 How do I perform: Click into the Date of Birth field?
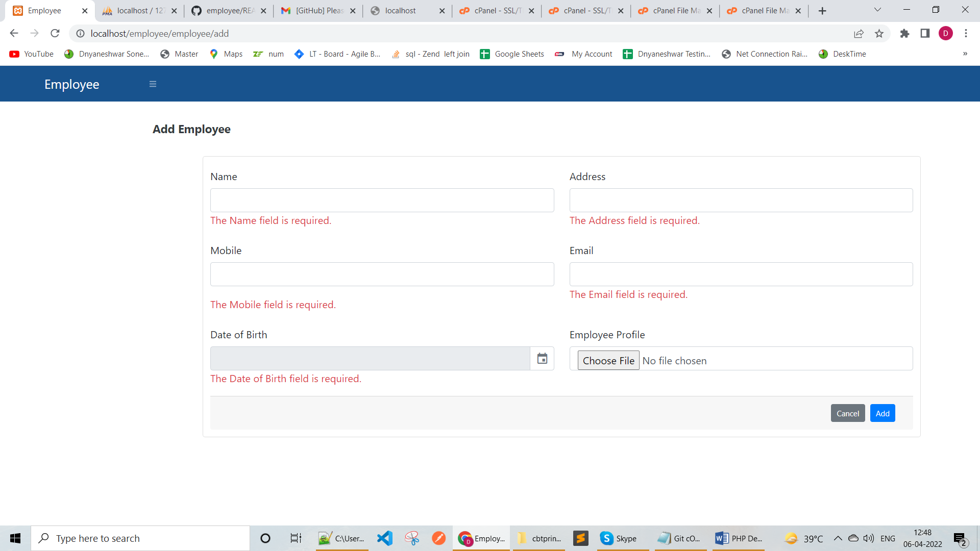370,359
